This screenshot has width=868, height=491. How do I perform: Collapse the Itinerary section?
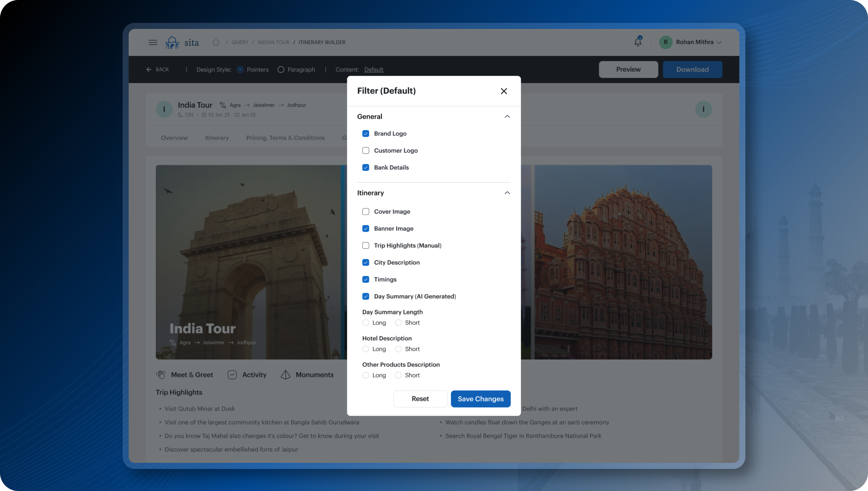(507, 193)
